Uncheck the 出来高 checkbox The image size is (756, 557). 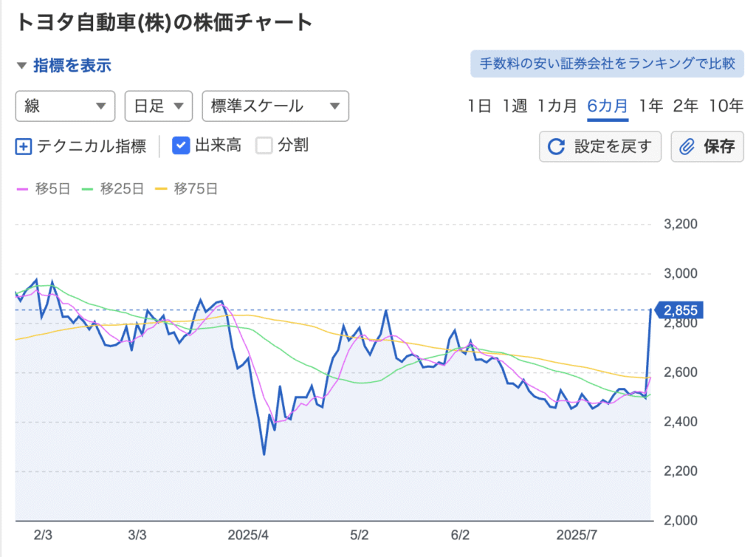[x=181, y=146]
